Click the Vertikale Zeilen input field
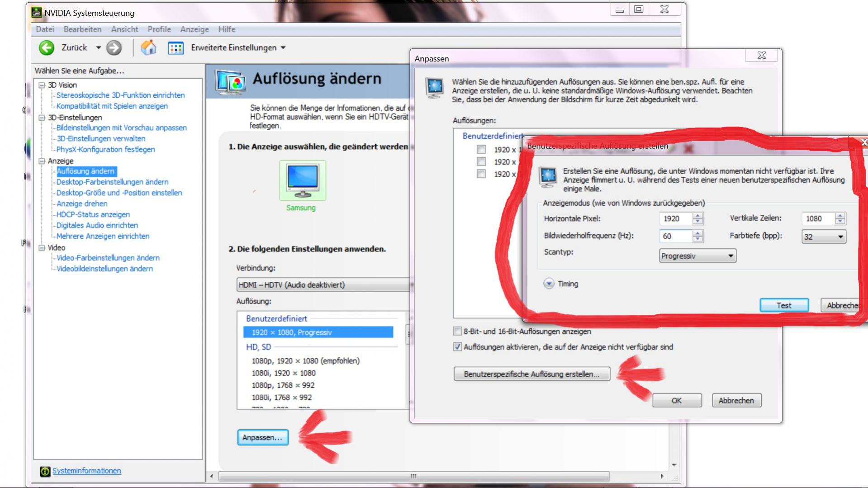The height and width of the screenshot is (488, 868). (x=818, y=218)
